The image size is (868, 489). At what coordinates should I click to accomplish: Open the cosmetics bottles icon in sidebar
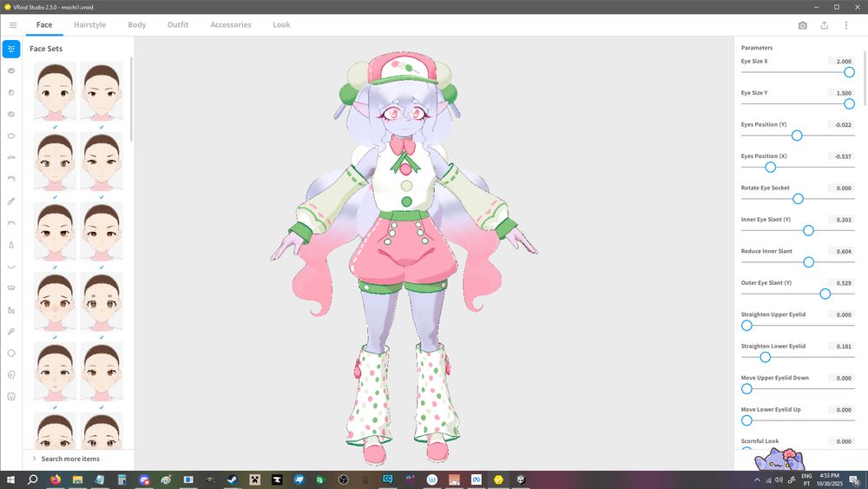(11, 309)
